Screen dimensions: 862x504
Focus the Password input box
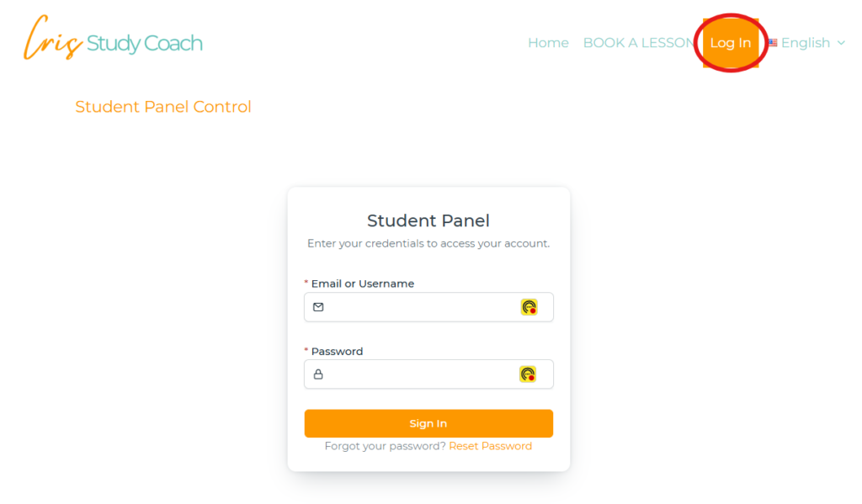point(421,374)
